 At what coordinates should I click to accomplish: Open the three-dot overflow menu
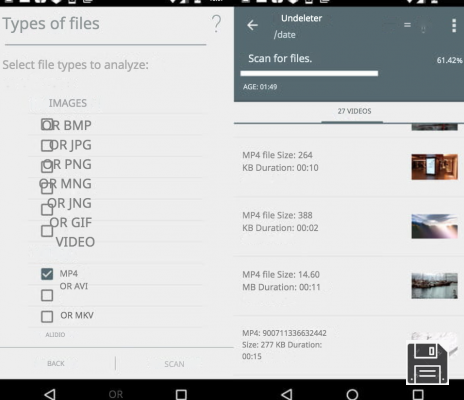click(454, 26)
